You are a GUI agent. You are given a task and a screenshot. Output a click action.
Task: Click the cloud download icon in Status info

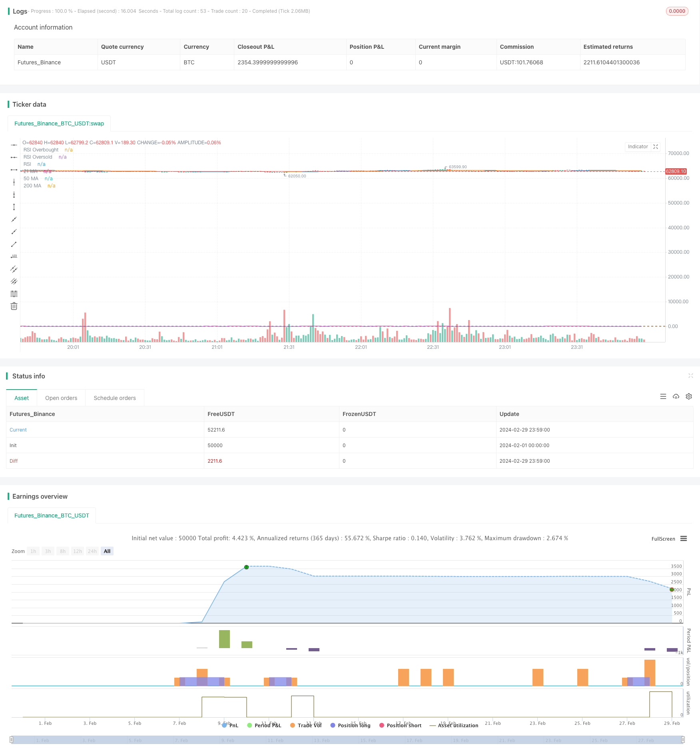[676, 396]
